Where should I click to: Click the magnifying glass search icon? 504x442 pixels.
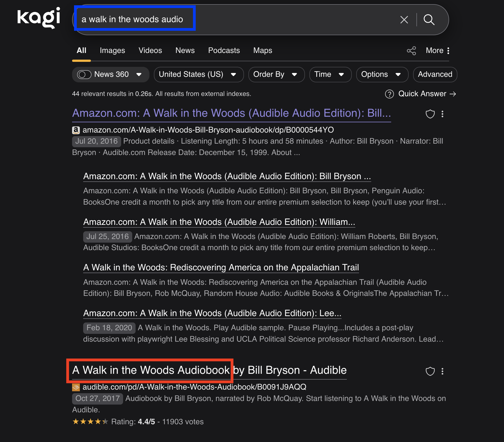point(429,20)
